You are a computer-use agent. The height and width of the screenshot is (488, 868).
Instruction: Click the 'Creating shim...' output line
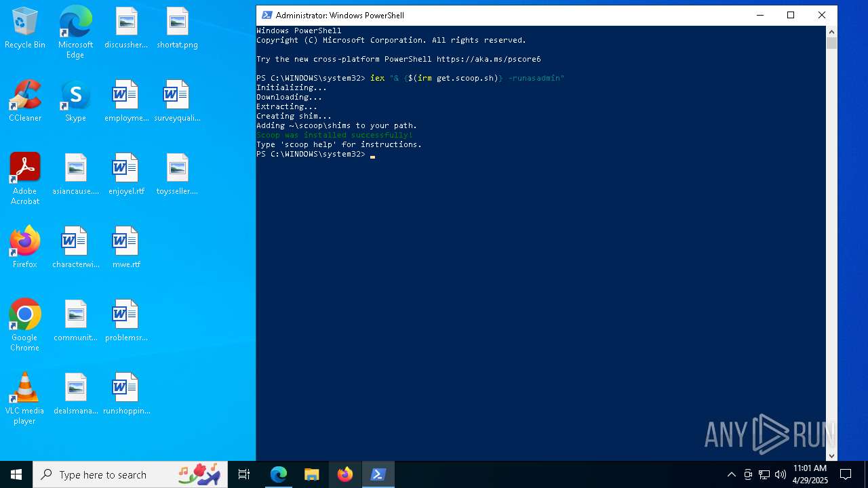pyautogui.click(x=294, y=116)
